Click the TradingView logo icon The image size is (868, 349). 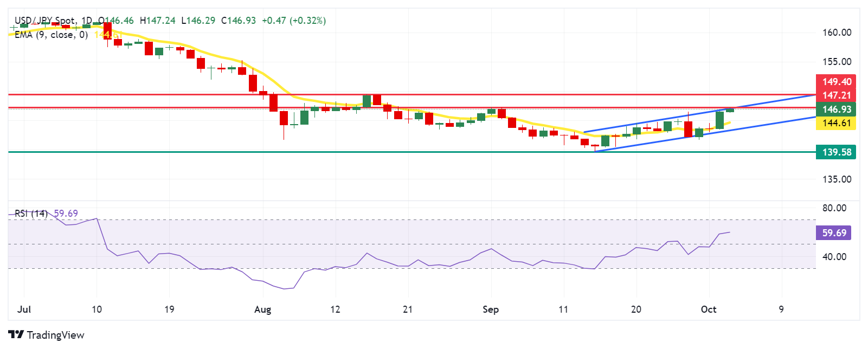16,334
